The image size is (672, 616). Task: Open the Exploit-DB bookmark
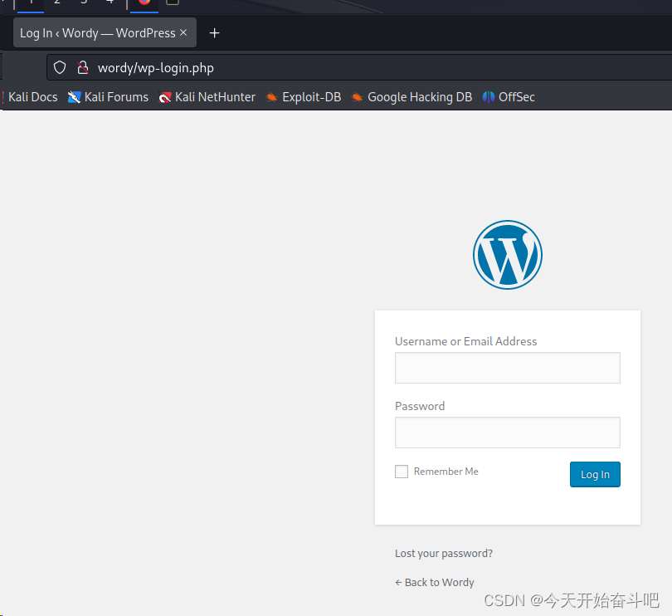point(304,97)
